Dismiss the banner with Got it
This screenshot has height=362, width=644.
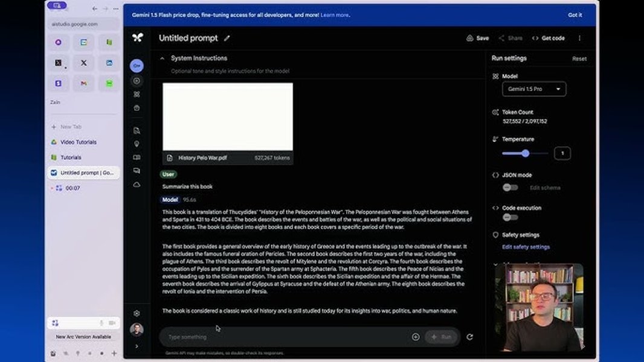tap(575, 14)
